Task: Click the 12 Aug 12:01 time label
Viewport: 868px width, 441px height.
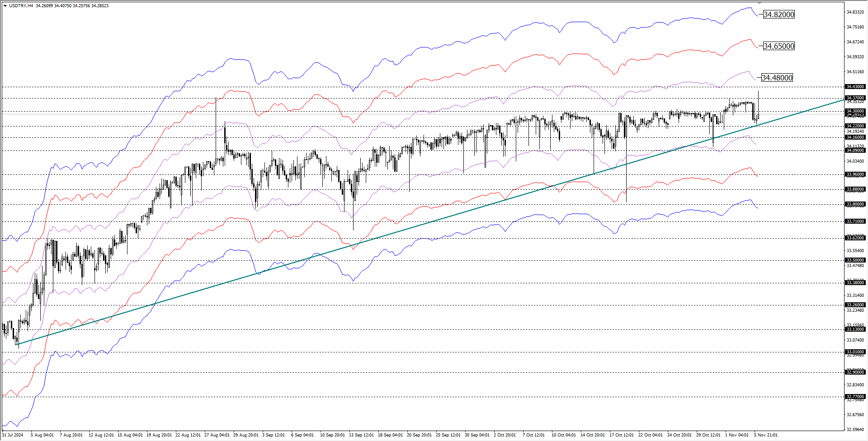Action: click(x=101, y=435)
